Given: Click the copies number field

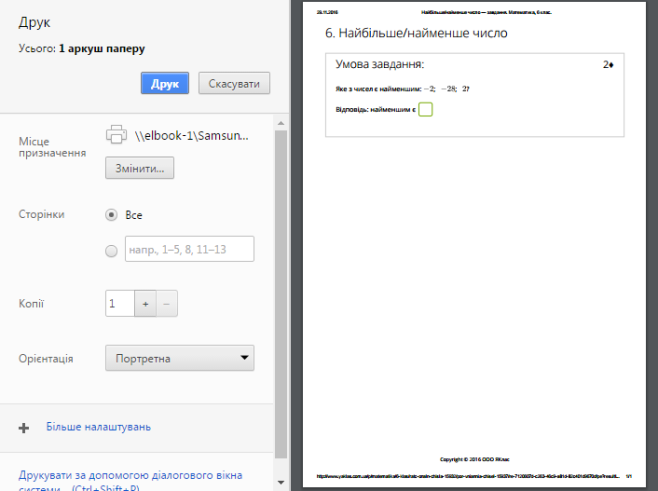Looking at the screenshot, I should click(x=119, y=303).
